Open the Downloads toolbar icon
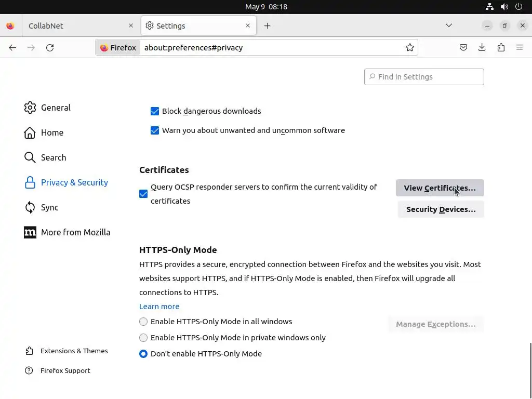This screenshot has height=399, width=532. tap(482, 48)
